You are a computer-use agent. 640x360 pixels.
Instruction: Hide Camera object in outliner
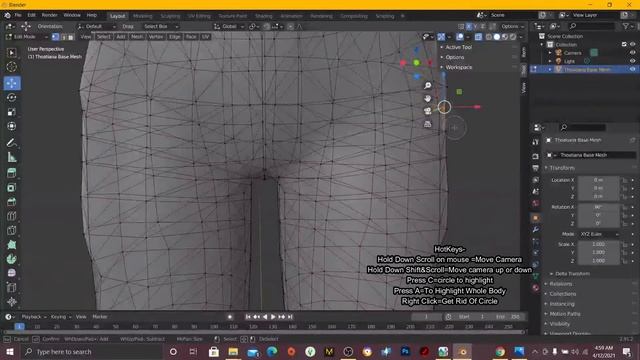tap(633, 53)
